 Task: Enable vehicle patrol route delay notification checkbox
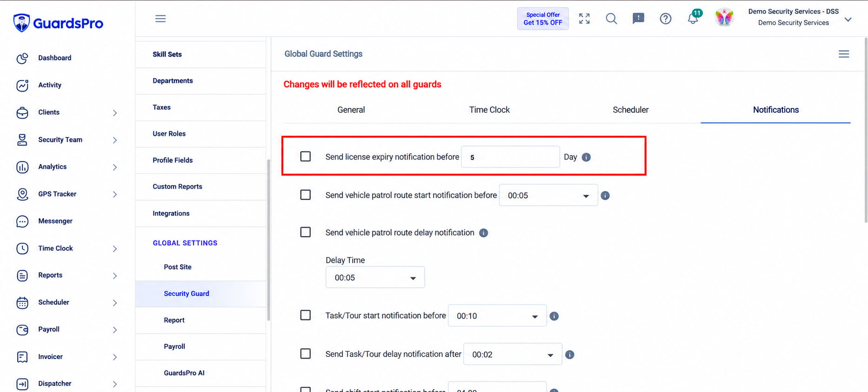pyautogui.click(x=306, y=232)
